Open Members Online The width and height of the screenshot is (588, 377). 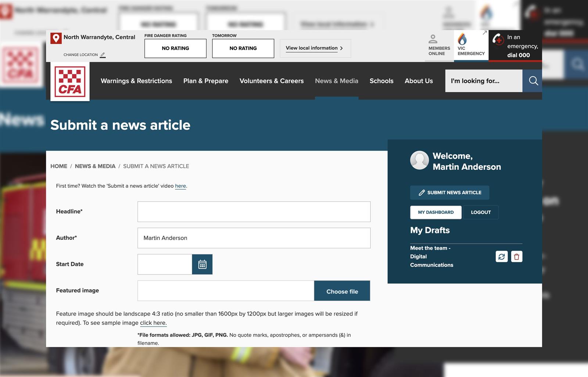438,44
